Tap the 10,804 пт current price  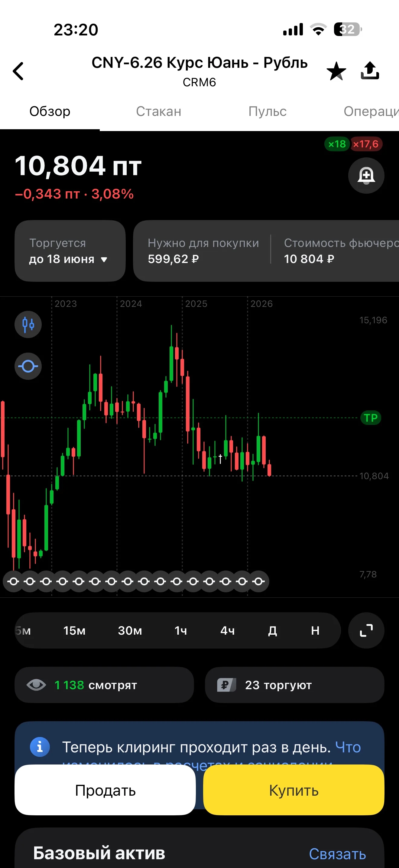tap(78, 166)
